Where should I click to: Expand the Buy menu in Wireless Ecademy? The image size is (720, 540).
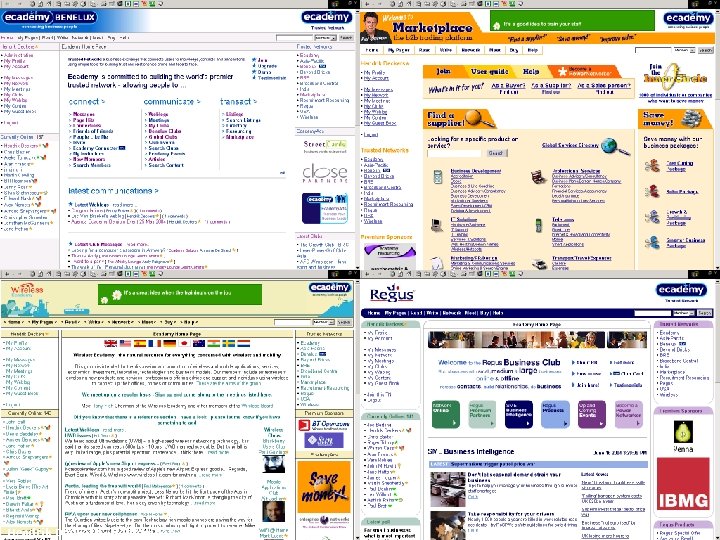pos(170,322)
